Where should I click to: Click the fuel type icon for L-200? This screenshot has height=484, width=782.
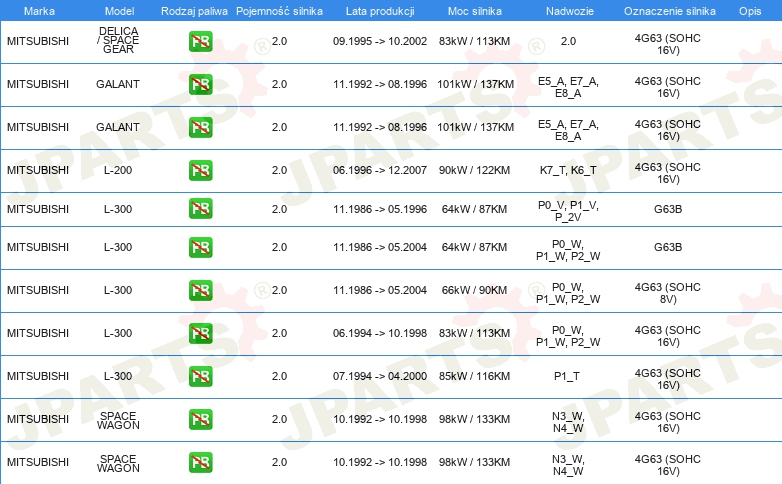(200, 170)
